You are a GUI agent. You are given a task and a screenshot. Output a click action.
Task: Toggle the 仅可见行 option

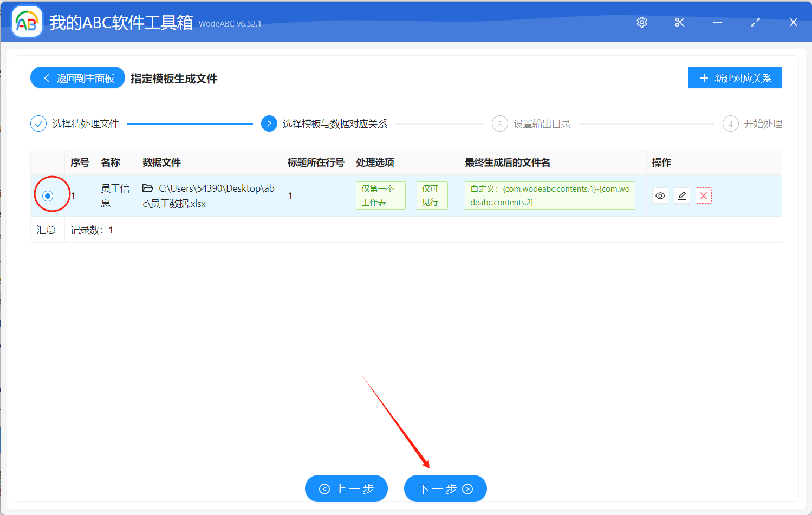coord(432,195)
